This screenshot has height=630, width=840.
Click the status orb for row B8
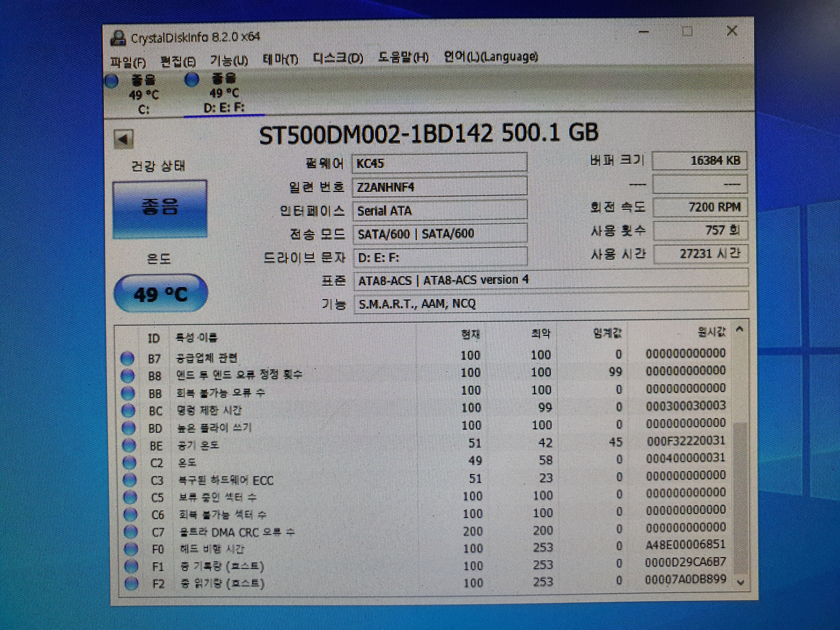127,376
